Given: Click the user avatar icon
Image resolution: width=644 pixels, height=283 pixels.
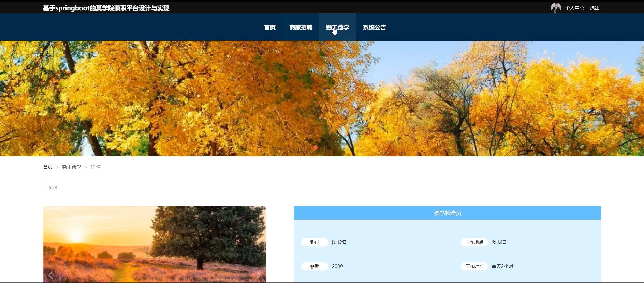Looking at the screenshot, I should [x=556, y=7].
